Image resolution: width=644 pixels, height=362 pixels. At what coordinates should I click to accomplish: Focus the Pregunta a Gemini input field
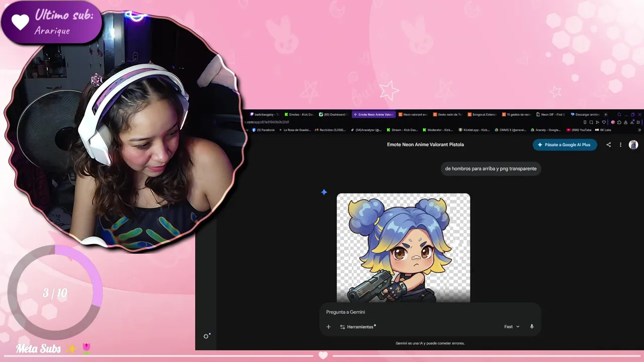click(430, 312)
